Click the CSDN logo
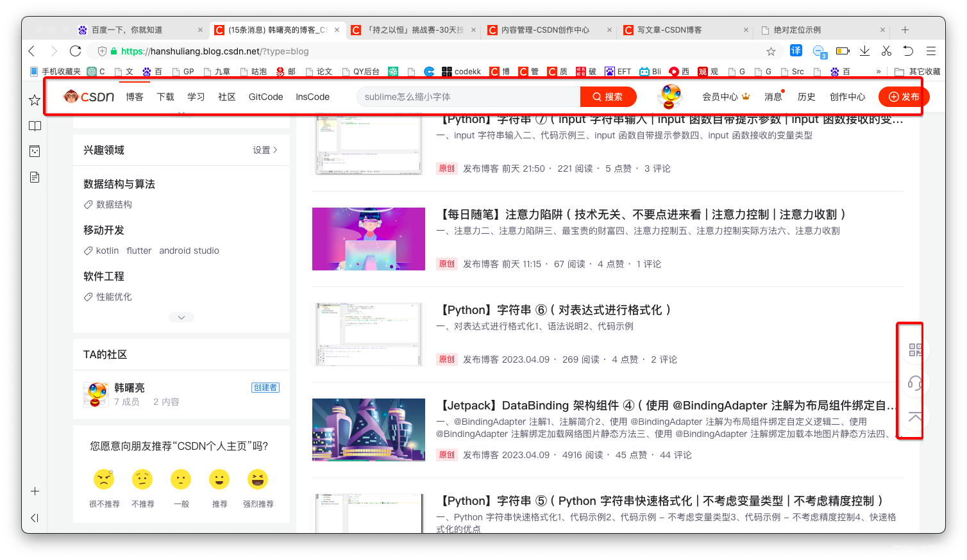The height and width of the screenshot is (560, 967). click(x=88, y=97)
